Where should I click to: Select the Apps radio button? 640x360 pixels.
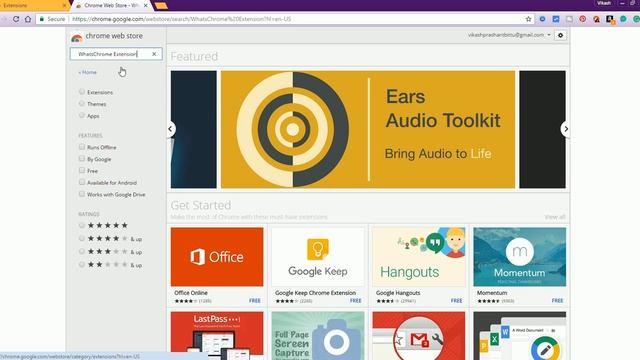point(82,116)
